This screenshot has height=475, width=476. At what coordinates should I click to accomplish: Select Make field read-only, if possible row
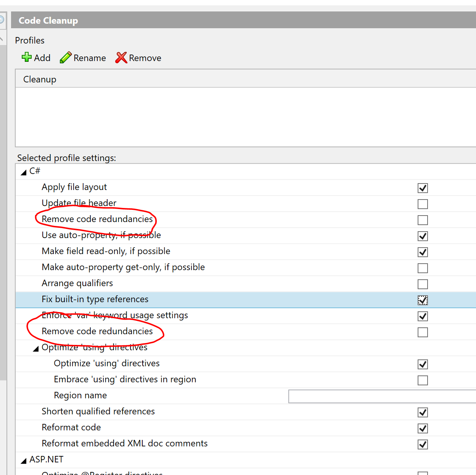[x=246, y=251]
